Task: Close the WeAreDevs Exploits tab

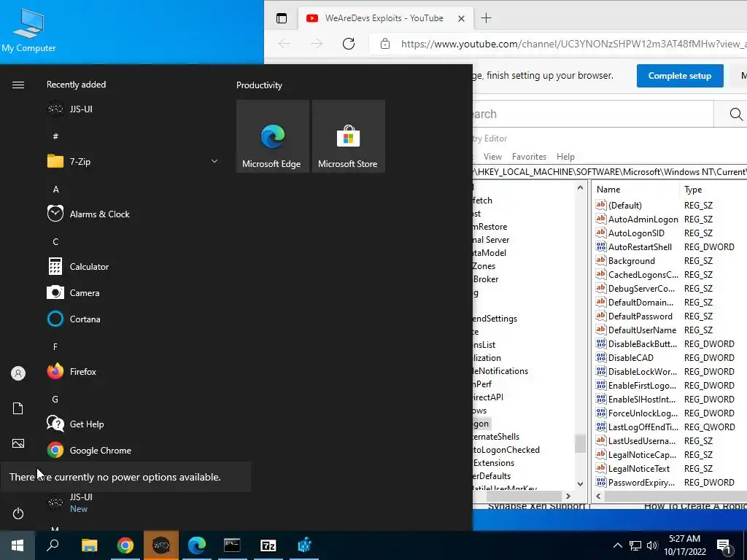Action: tap(461, 18)
